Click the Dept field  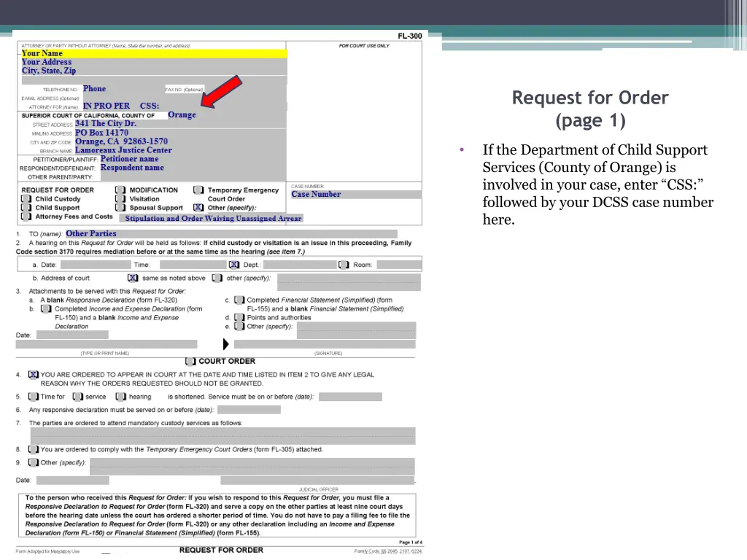coord(300,265)
